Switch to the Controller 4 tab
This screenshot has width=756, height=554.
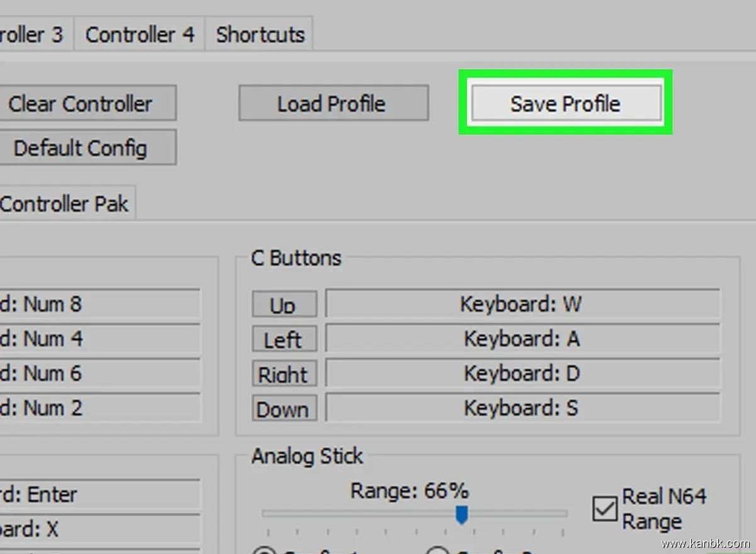pos(140,34)
